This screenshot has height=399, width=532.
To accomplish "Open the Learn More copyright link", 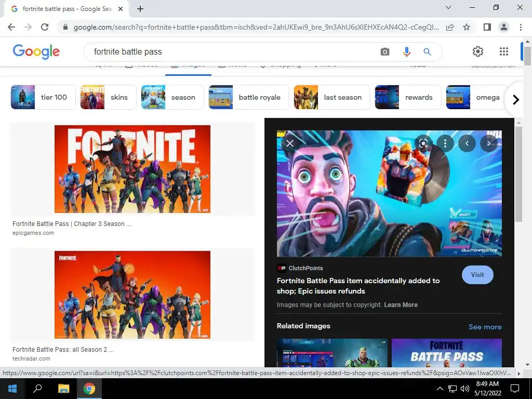I will coord(401,304).
